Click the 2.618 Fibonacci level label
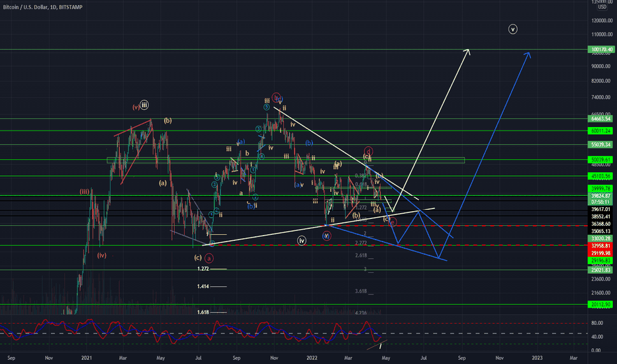 pos(361,255)
